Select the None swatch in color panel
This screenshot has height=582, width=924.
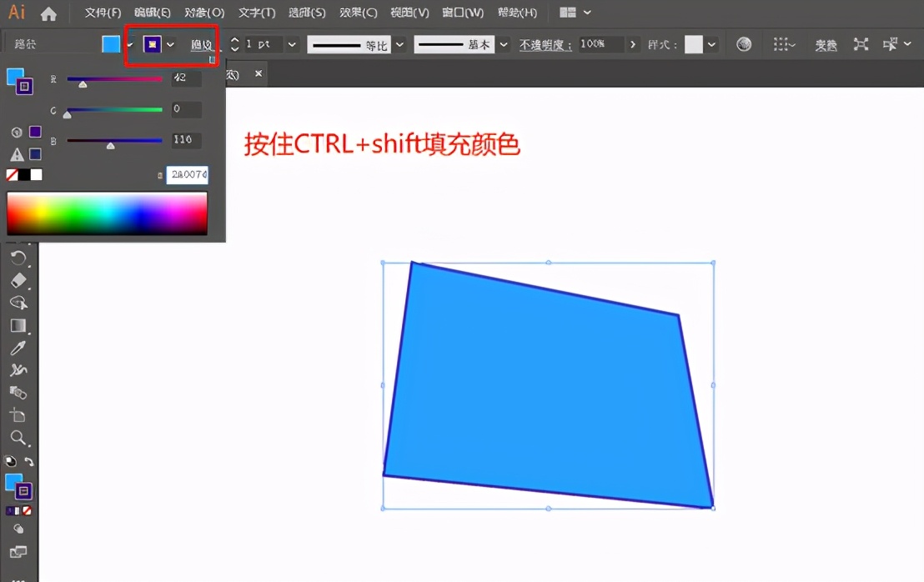(x=12, y=175)
